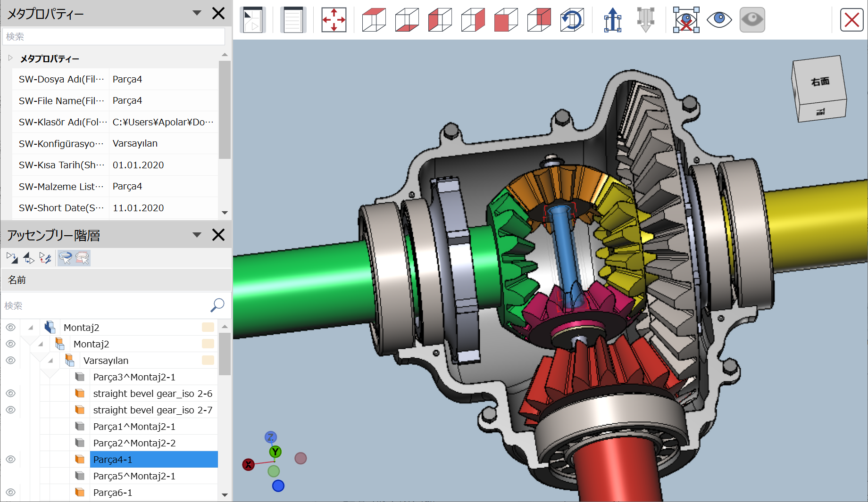This screenshot has height=502, width=868.
Task: Select the cube icon with back face highlighted
Action: tap(539, 20)
